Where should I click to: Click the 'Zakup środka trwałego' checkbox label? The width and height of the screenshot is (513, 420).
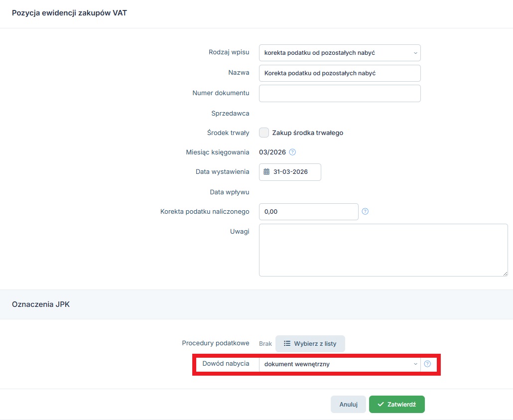click(x=307, y=133)
